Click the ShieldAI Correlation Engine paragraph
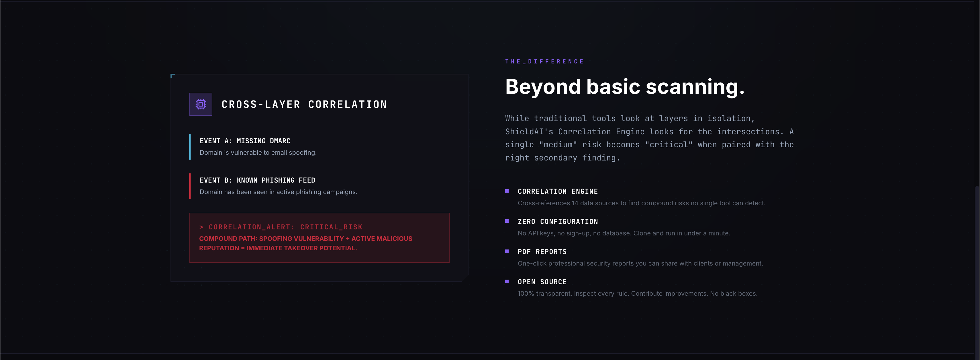 pyautogui.click(x=649, y=138)
